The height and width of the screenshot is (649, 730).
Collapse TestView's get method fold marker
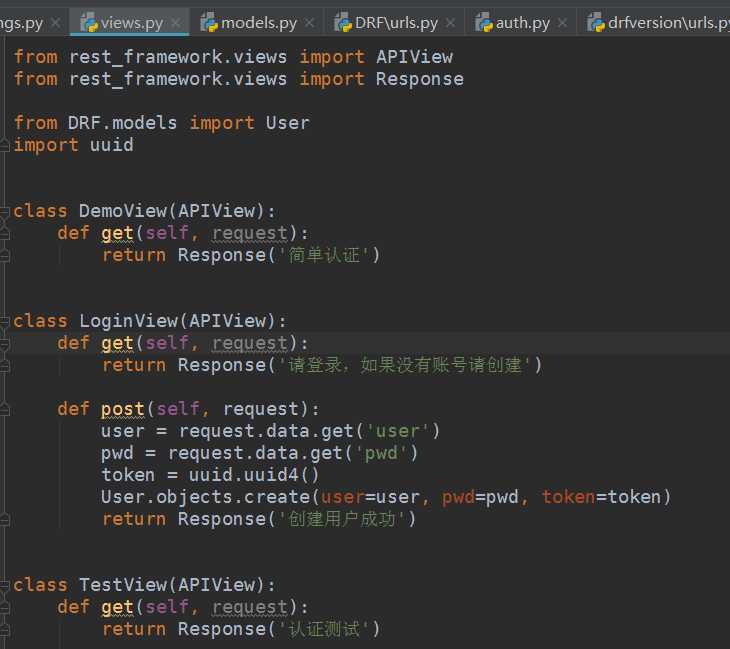(5, 607)
